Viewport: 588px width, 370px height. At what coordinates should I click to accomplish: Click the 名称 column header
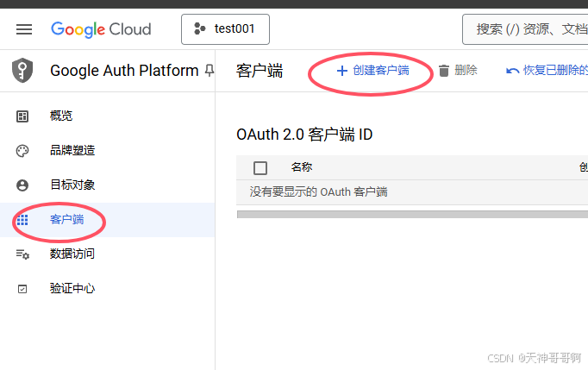[302, 167]
